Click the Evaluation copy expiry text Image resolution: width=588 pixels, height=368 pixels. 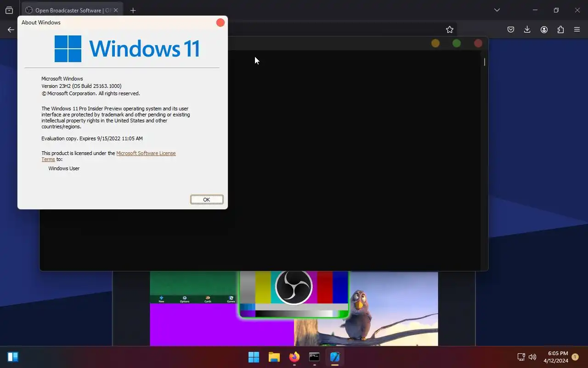coord(92,138)
